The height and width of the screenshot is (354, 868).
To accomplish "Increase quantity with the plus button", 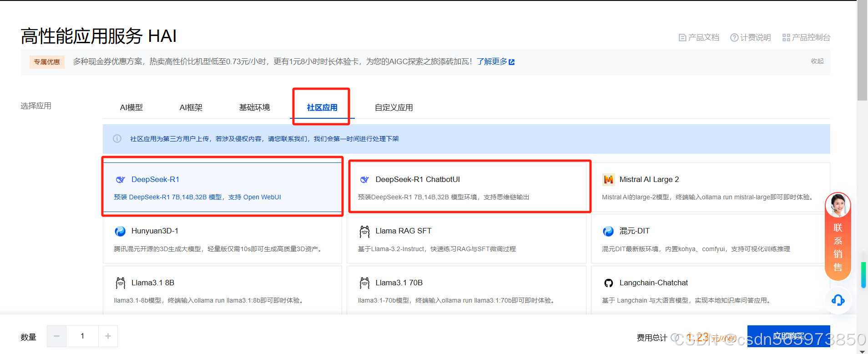I will (x=108, y=336).
